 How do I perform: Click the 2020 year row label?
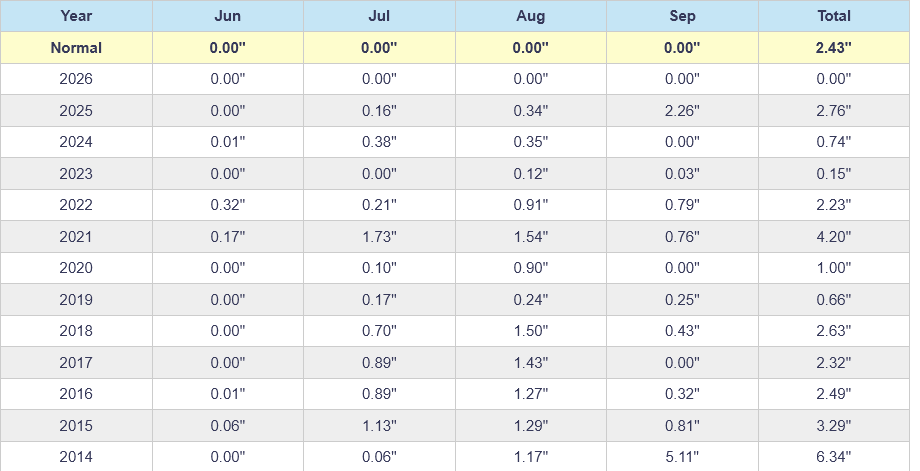pyautogui.click(x=76, y=268)
